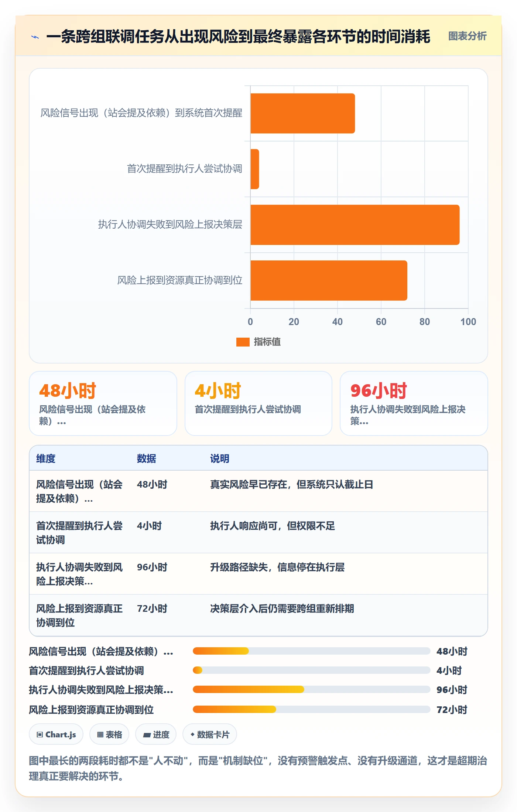The height and width of the screenshot is (812, 517).
Task: Click axis label 风险上报到资源真正协调到位 in chart
Action: click(180, 280)
